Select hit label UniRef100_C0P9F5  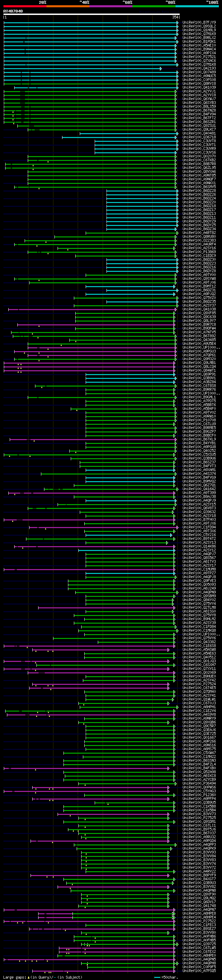click(x=199, y=967)
